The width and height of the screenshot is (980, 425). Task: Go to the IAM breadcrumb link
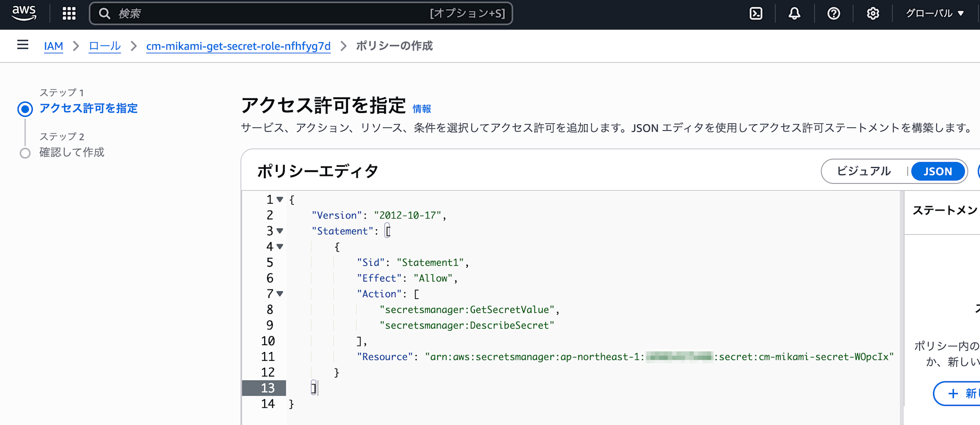pos(53,46)
